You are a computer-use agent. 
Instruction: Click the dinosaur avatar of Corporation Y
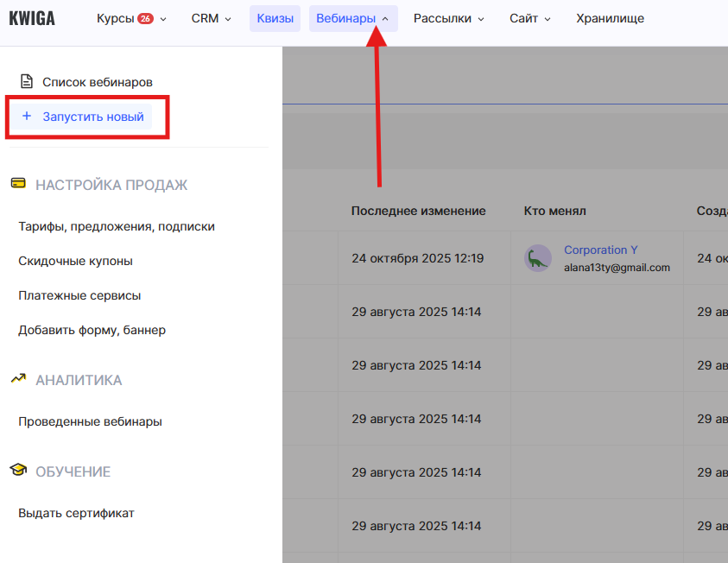point(538,258)
